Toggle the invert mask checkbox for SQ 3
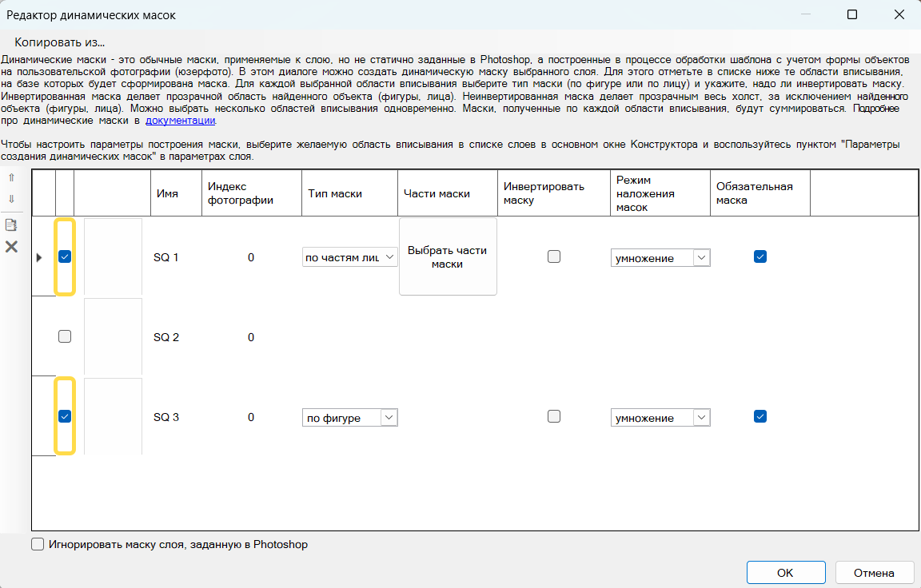 (x=553, y=416)
